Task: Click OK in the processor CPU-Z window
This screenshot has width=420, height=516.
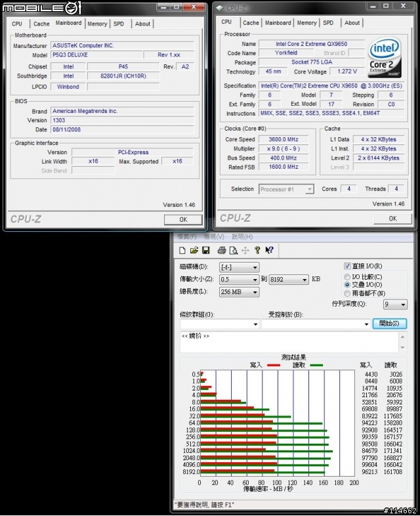Action: (x=392, y=219)
